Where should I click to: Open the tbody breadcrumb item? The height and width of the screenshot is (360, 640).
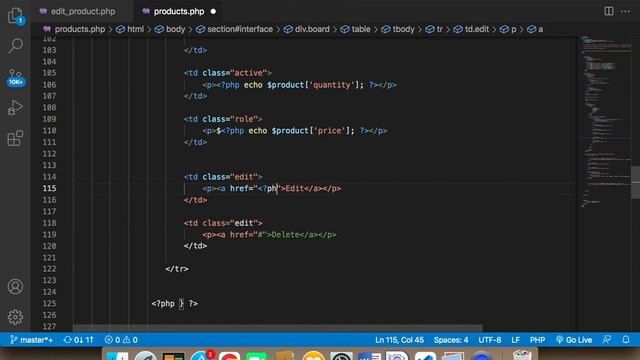click(x=398, y=29)
